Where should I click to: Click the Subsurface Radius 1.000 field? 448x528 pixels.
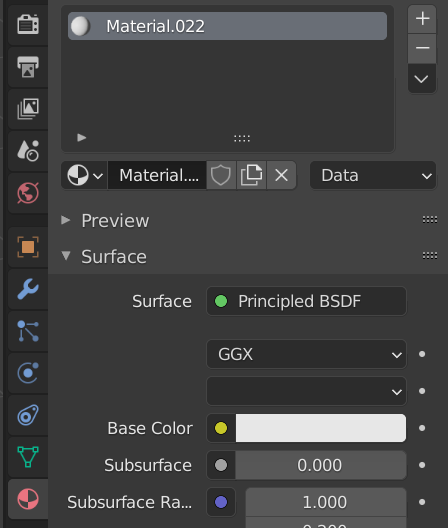click(x=326, y=502)
